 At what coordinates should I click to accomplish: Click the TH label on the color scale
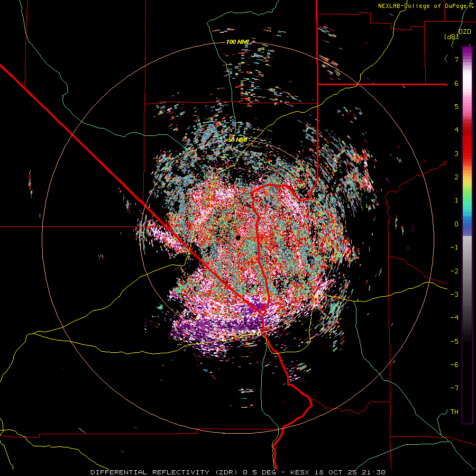[x=454, y=412]
